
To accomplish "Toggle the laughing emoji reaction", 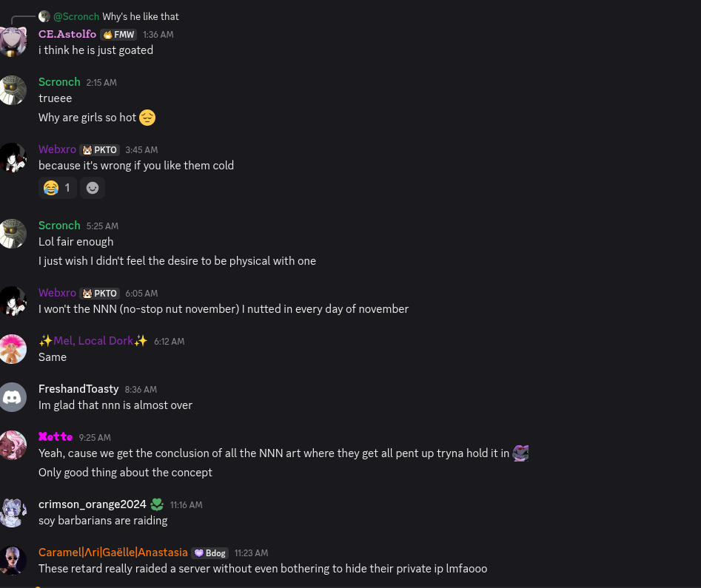I will [57, 188].
